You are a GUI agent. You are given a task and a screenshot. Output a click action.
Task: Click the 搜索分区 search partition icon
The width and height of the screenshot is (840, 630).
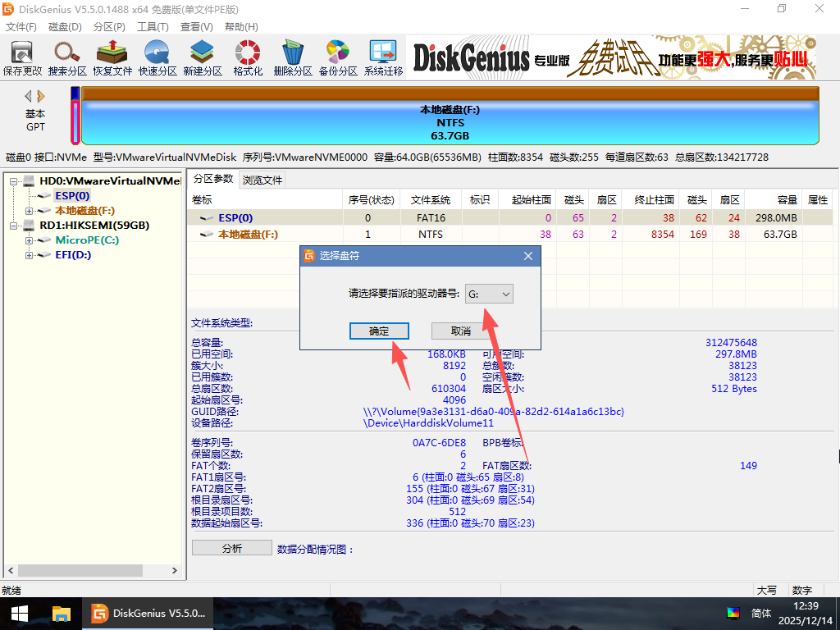[x=67, y=57]
